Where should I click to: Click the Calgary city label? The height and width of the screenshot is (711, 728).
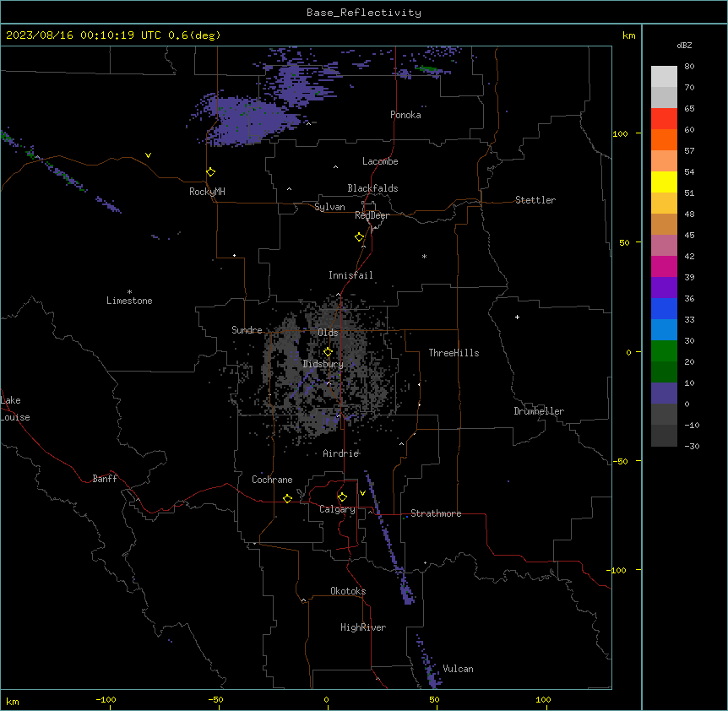pos(337,509)
